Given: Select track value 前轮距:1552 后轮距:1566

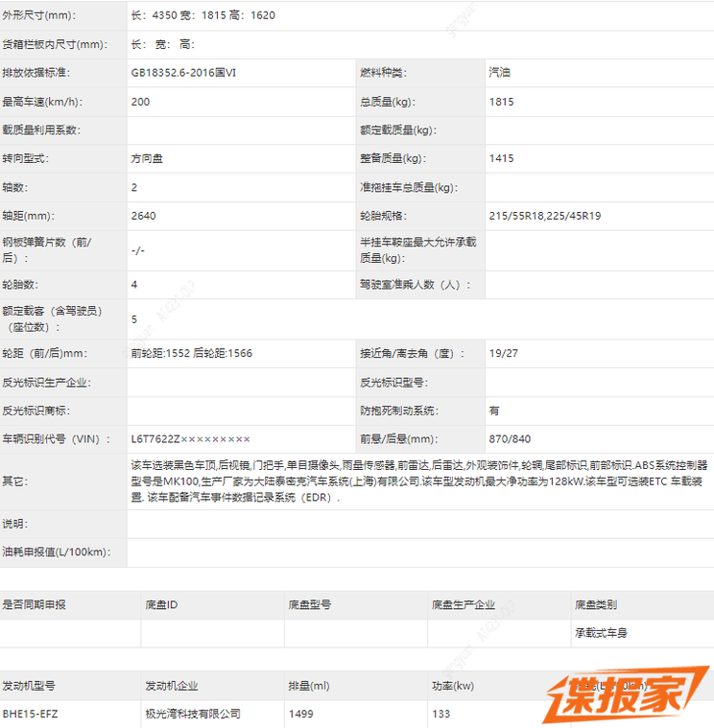Looking at the screenshot, I should tap(191, 353).
